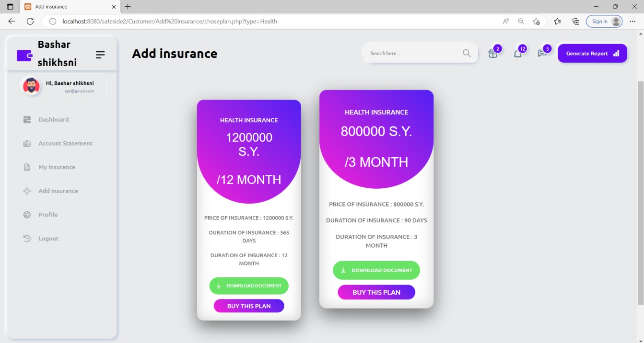Type in the Search here field

[x=412, y=53]
